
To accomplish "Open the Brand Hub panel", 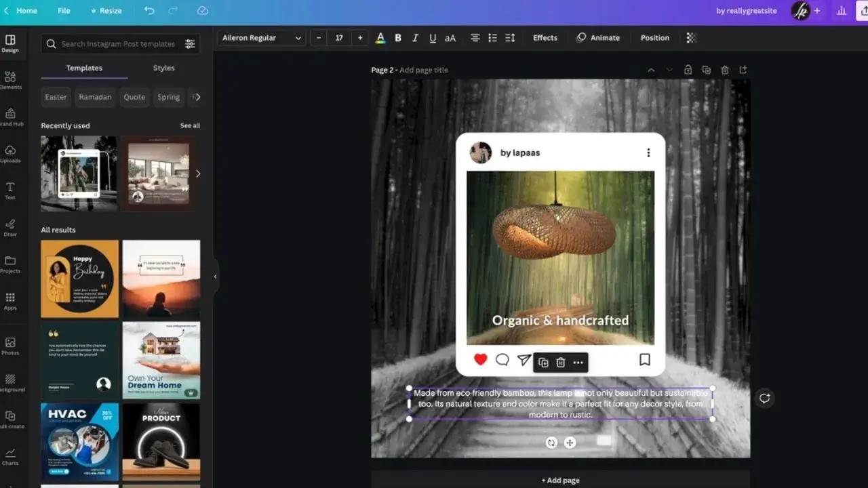I will click(10, 117).
